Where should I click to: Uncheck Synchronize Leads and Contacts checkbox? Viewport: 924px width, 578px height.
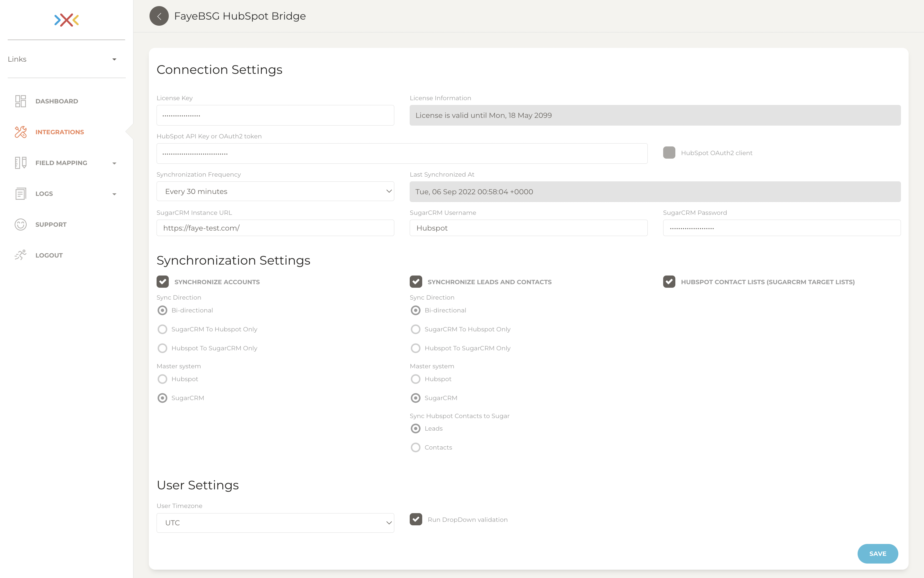tap(416, 282)
